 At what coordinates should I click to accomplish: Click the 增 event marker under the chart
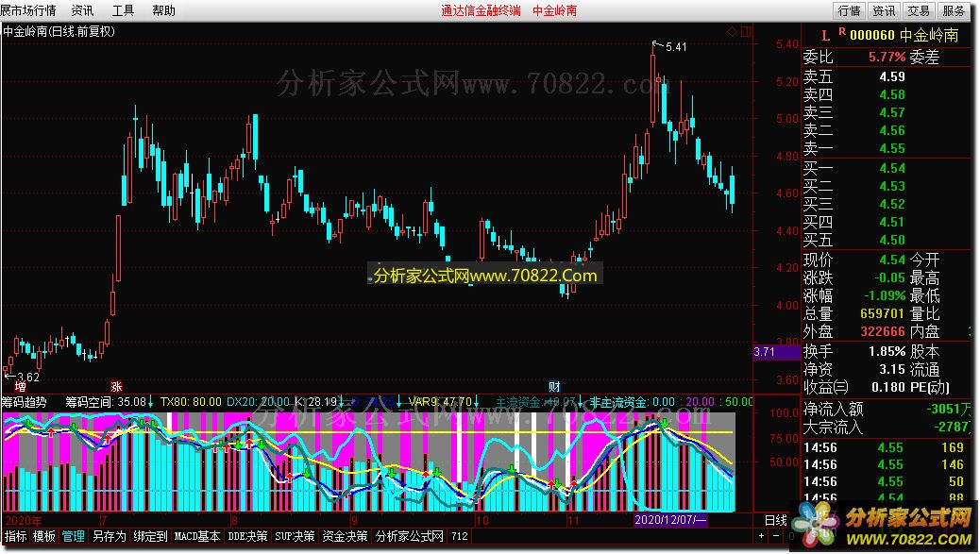pyautogui.click(x=20, y=387)
